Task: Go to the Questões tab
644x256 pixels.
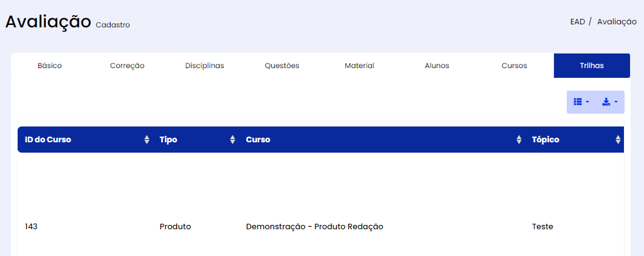Action: point(282,66)
